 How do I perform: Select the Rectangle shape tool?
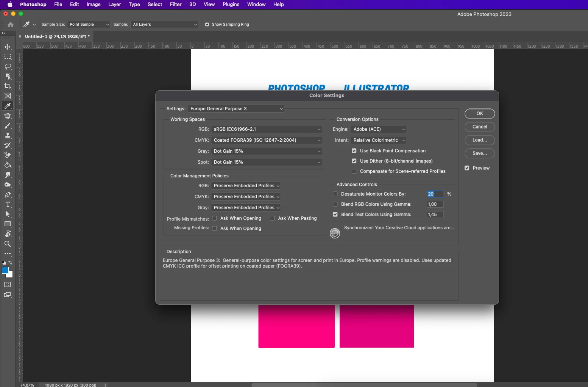click(x=8, y=224)
